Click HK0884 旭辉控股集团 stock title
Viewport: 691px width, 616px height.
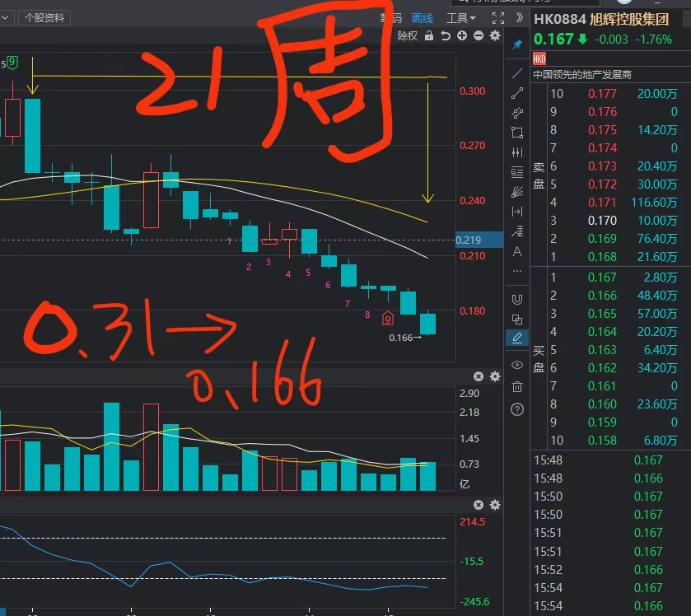click(x=601, y=20)
